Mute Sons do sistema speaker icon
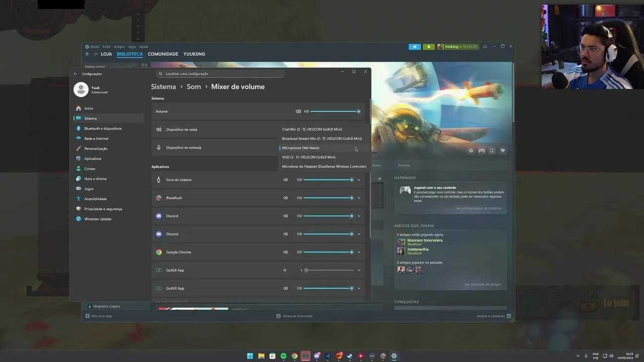Screen dimensions: 644x362 click(285, 179)
